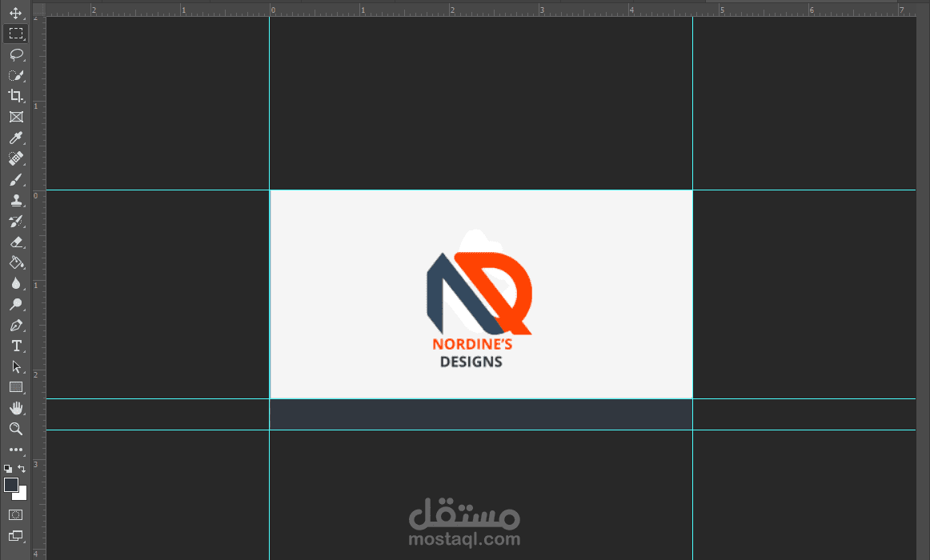930x560 pixels.
Task: Select the Brush tool
Action: click(16, 179)
